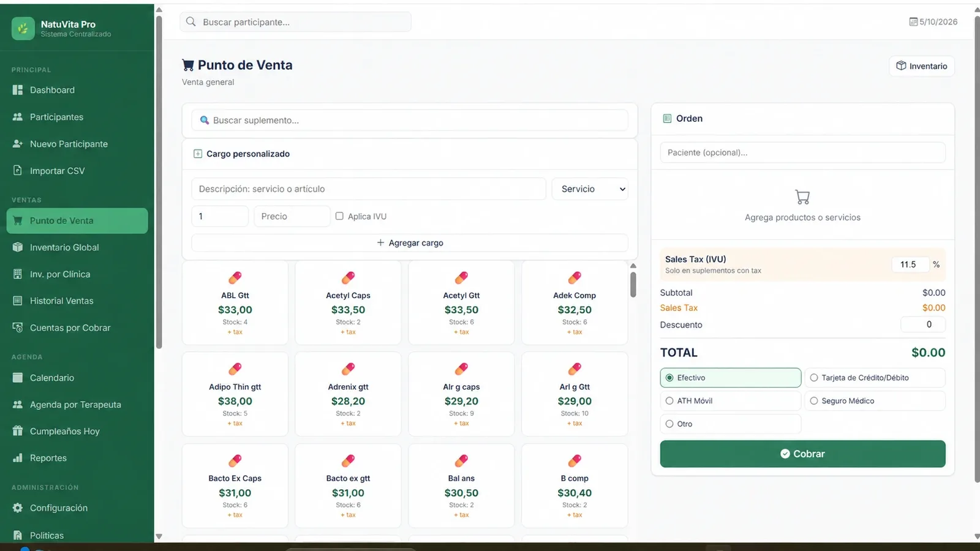Click the Inventario Global box icon

click(x=18, y=247)
